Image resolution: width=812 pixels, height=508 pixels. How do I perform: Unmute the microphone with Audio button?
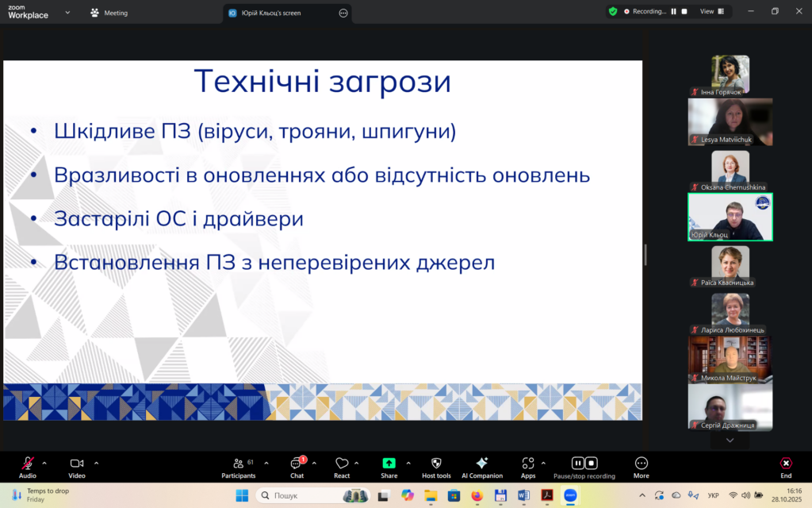coord(28,464)
